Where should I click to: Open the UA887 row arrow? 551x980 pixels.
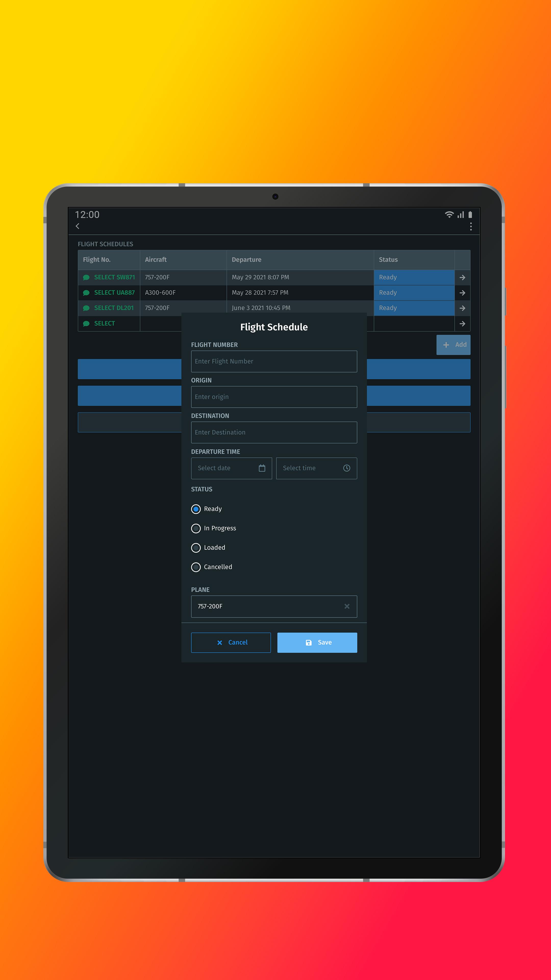click(x=462, y=292)
